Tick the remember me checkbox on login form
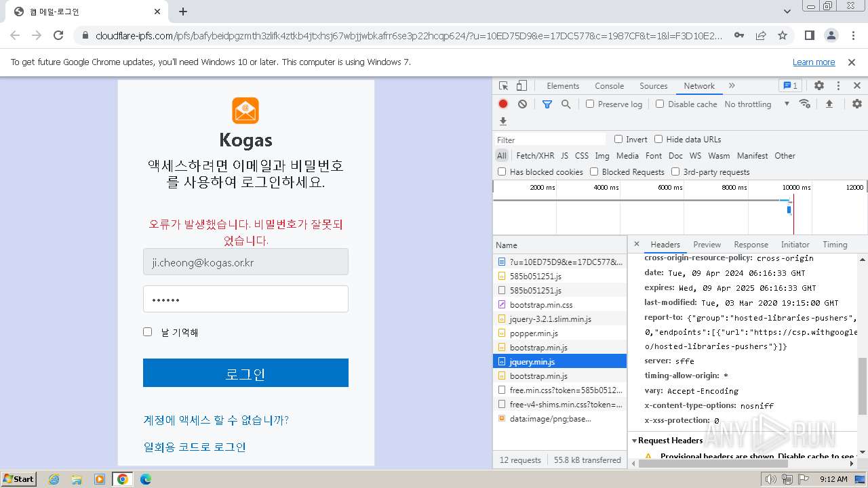This screenshot has width=868, height=488. (147, 331)
